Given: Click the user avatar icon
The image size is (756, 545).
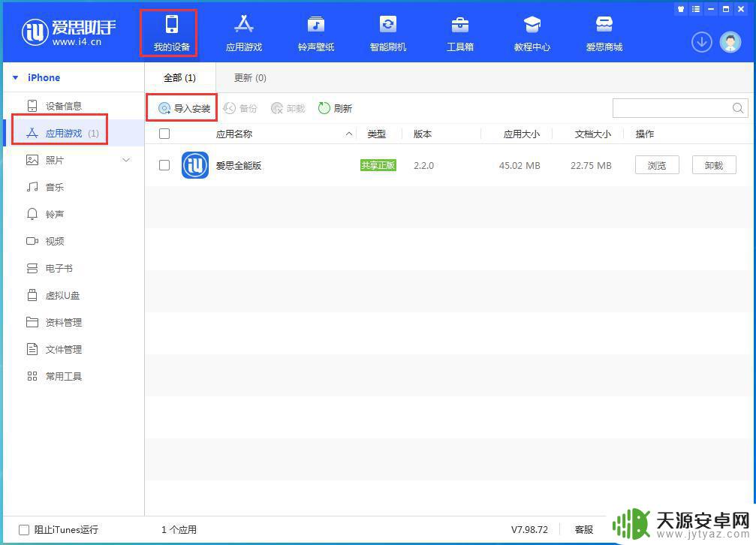Looking at the screenshot, I should coord(730,43).
